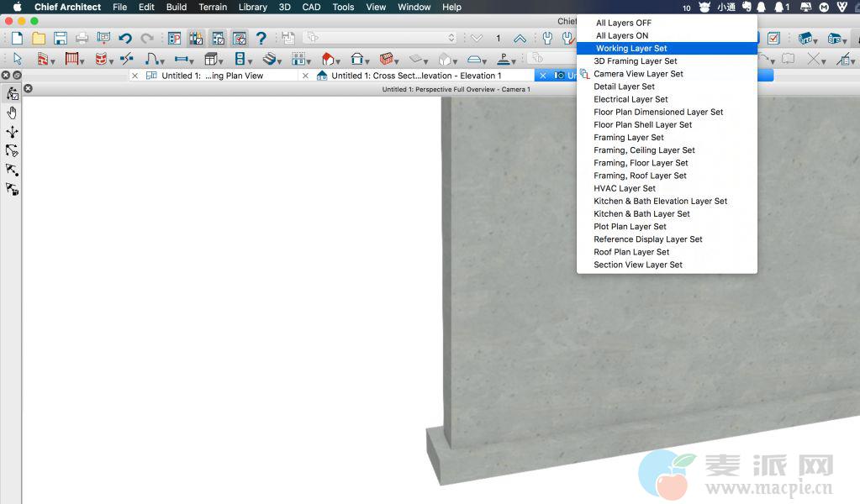Select All Layers ON option
The width and height of the screenshot is (860, 504).
[621, 35]
